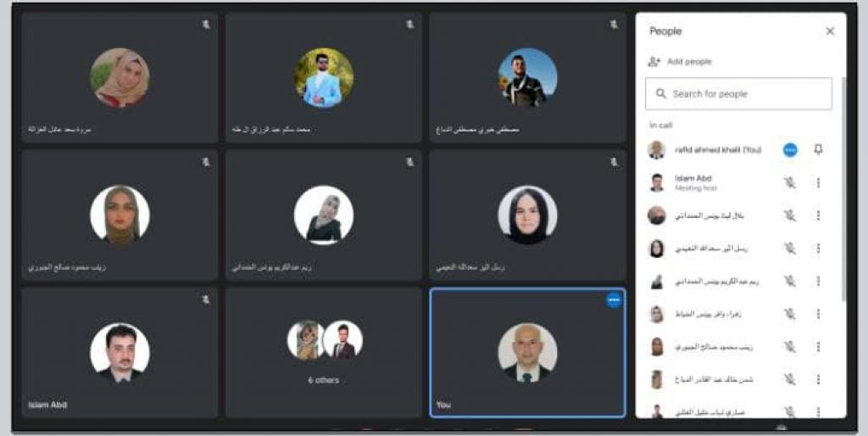Toggle mute icon for third listed participant
The width and height of the screenshot is (868, 436).
790,215
